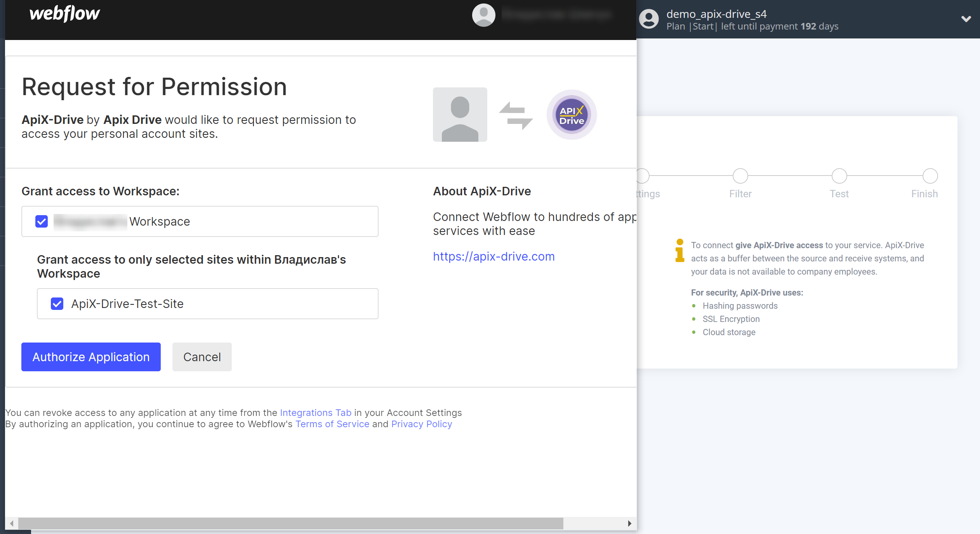
Task: Click the Cloud storage list item
Action: point(729,332)
